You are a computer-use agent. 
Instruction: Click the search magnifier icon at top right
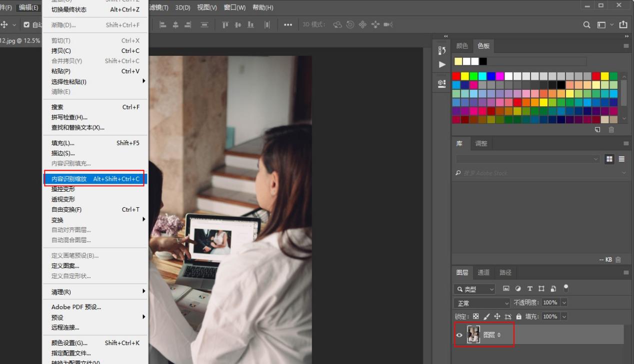[587, 24]
